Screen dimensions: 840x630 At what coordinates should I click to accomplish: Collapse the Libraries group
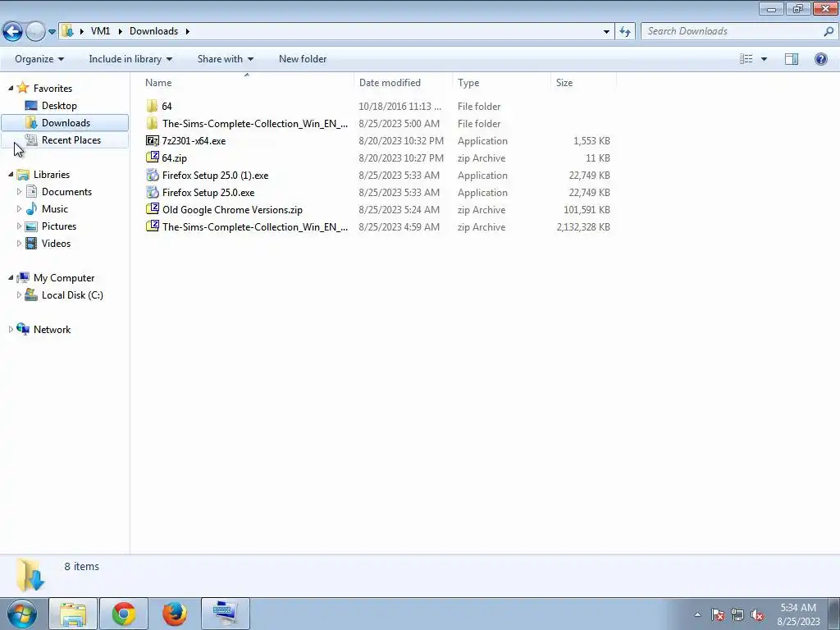pyautogui.click(x=11, y=174)
